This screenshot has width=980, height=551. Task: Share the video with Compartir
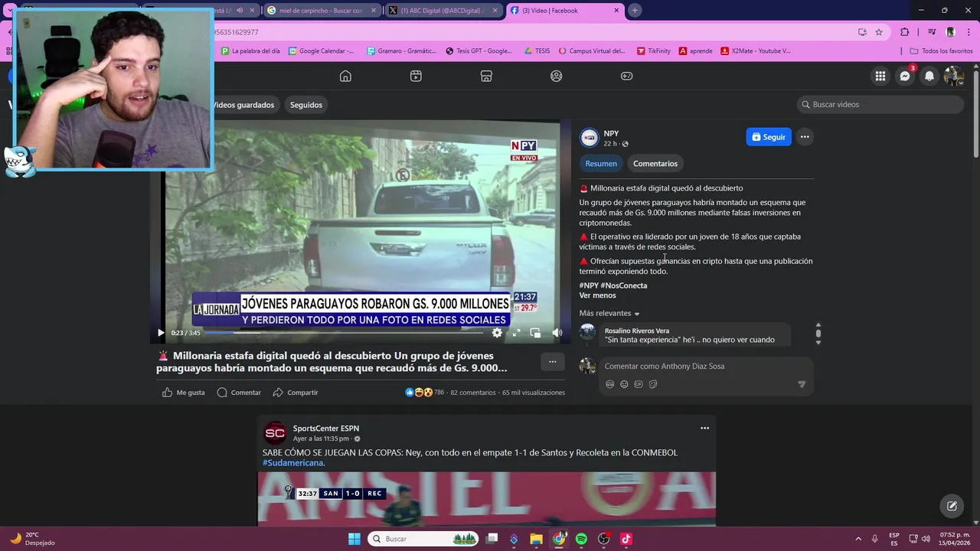296,393
